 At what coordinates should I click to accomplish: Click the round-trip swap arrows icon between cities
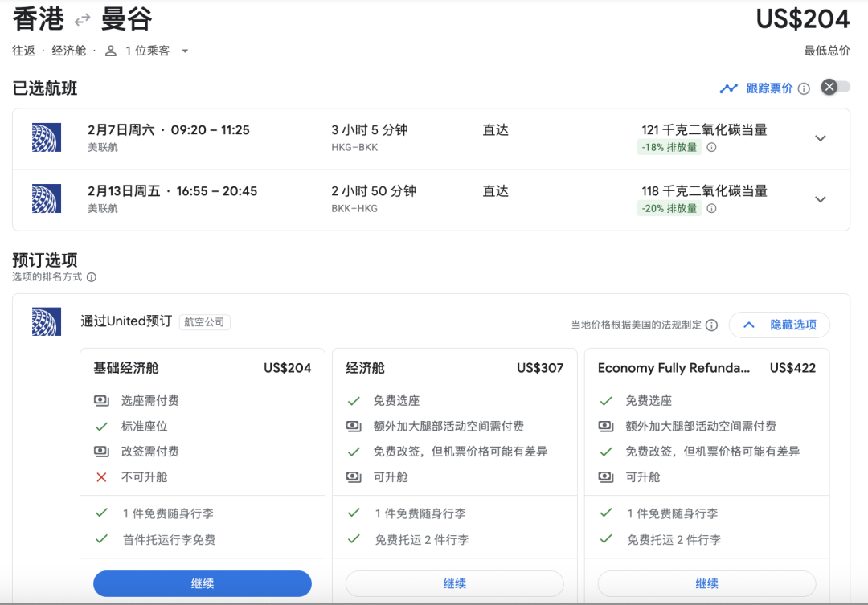point(83,20)
